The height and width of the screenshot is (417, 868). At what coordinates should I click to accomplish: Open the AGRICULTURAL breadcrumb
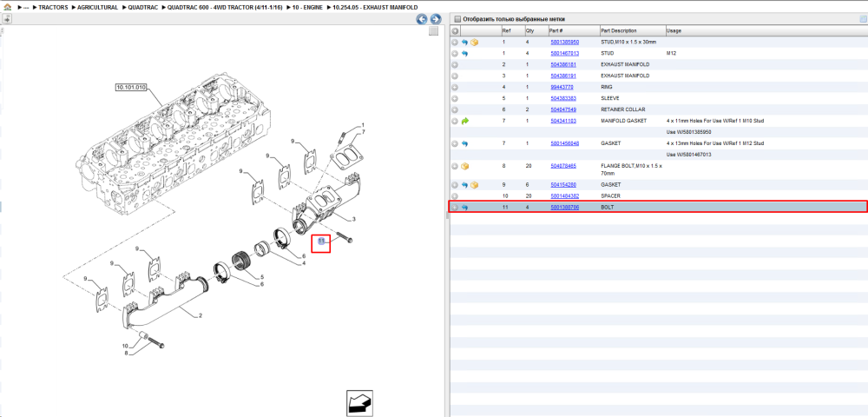click(x=97, y=8)
